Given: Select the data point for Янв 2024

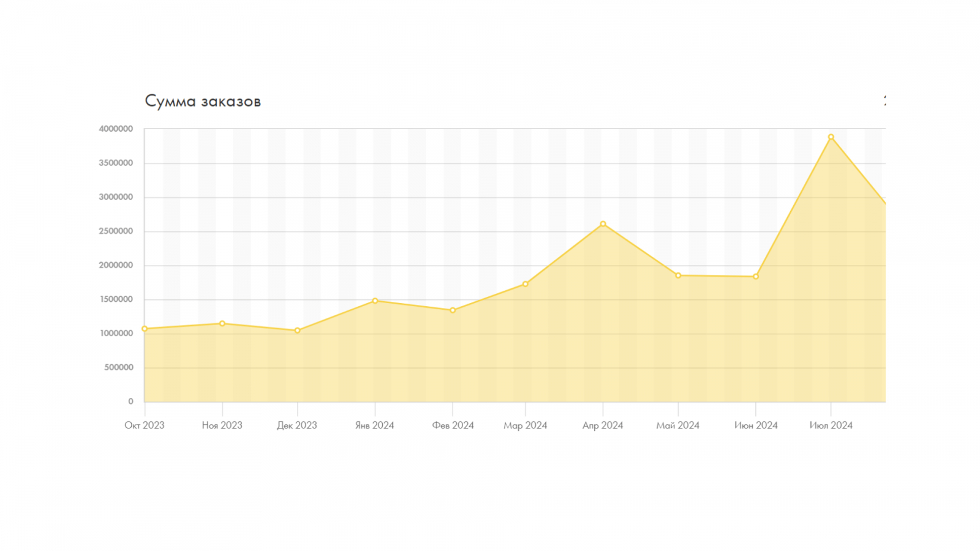Looking at the screenshot, I should pyautogui.click(x=375, y=301).
